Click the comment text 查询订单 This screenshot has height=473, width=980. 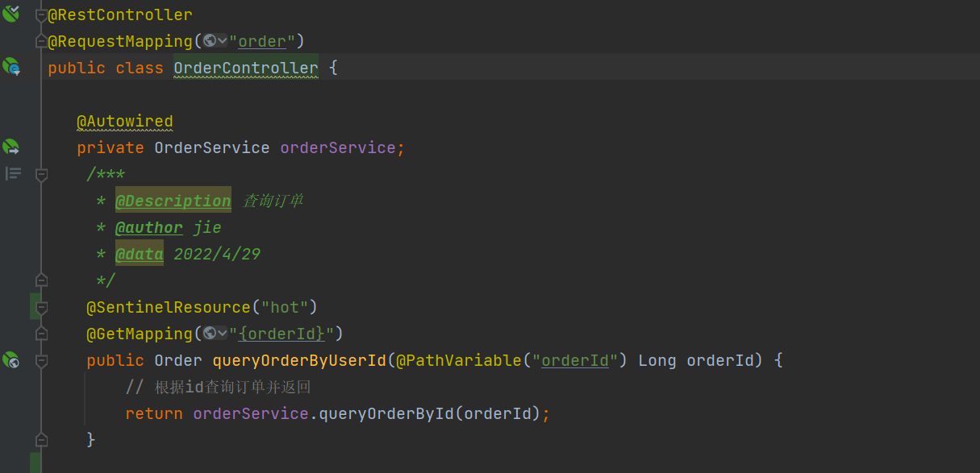[273, 201]
